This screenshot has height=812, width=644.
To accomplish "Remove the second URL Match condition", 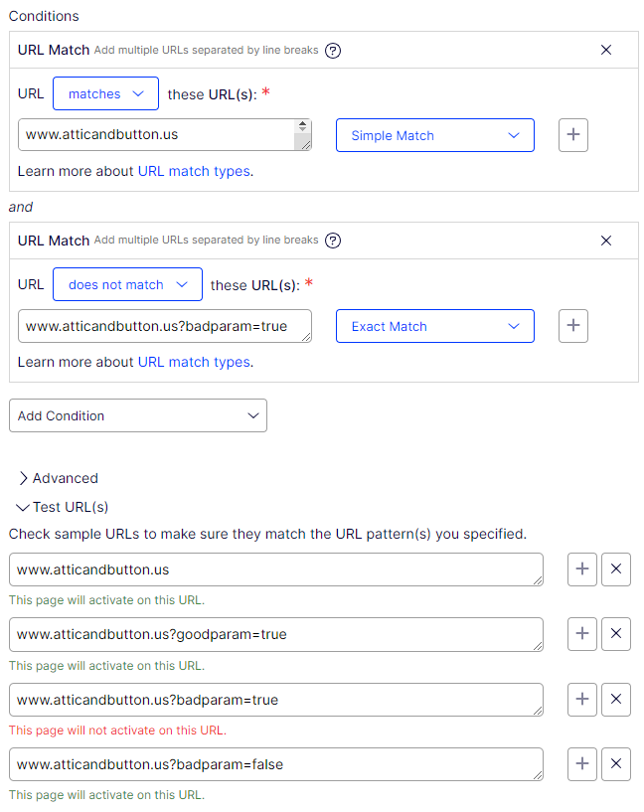I will click(606, 241).
